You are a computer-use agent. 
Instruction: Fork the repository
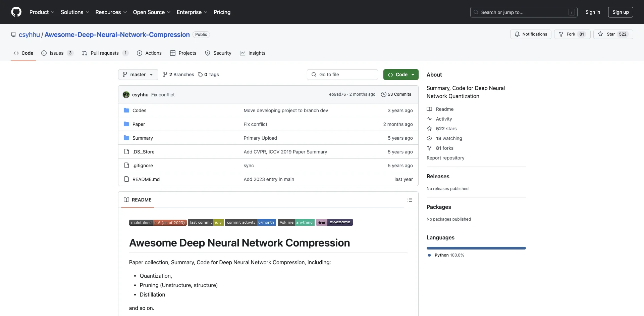click(572, 34)
